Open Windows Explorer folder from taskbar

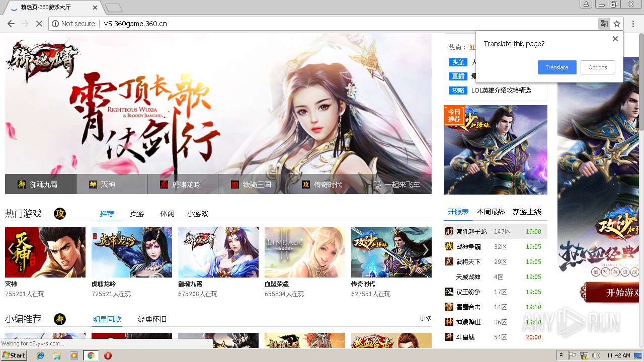pyautogui.click(x=57, y=355)
